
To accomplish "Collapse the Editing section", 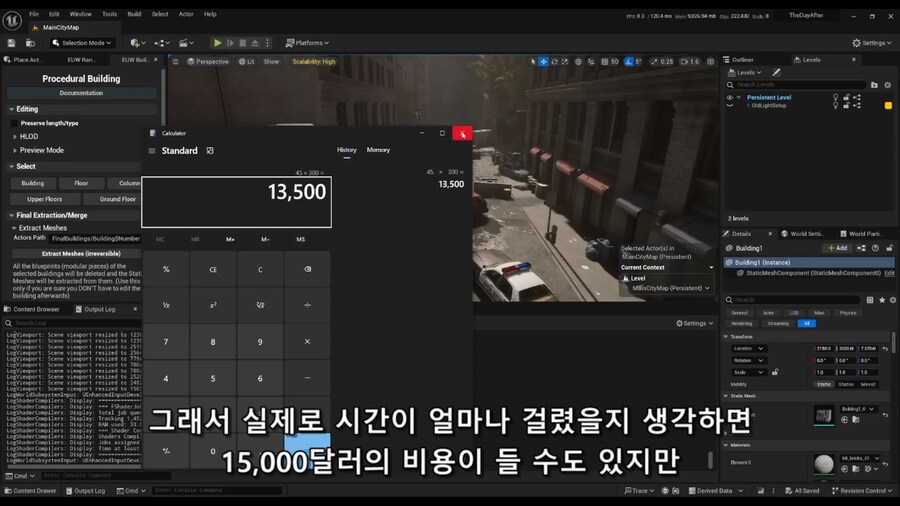I will 11,109.
